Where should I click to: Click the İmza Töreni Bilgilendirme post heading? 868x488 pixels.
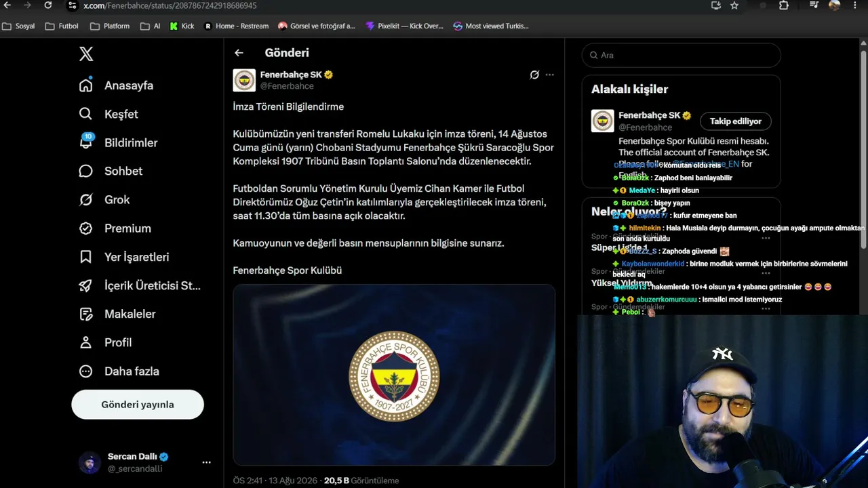(x=288, y=106)
